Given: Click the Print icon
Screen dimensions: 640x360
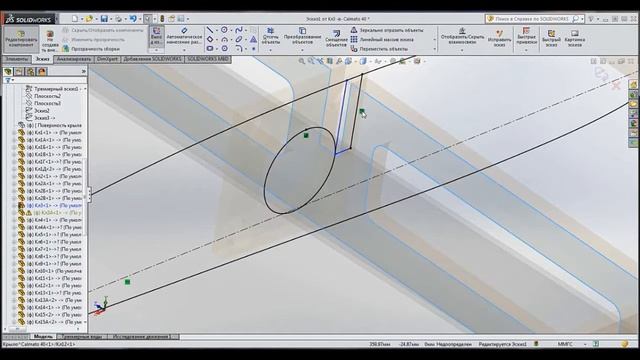Looking at the screenshot, I should [x=118, y=19].
